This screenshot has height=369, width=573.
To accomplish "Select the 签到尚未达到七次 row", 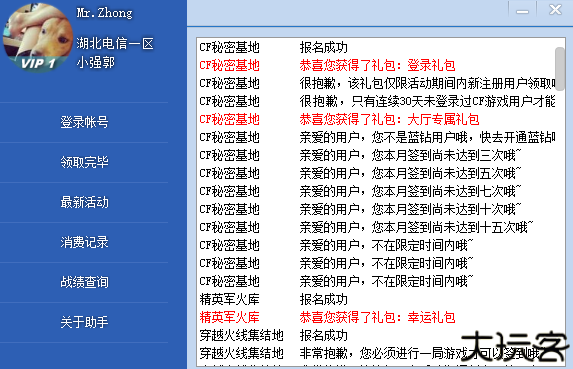I will pyautogui.click(x=376, y=191).
